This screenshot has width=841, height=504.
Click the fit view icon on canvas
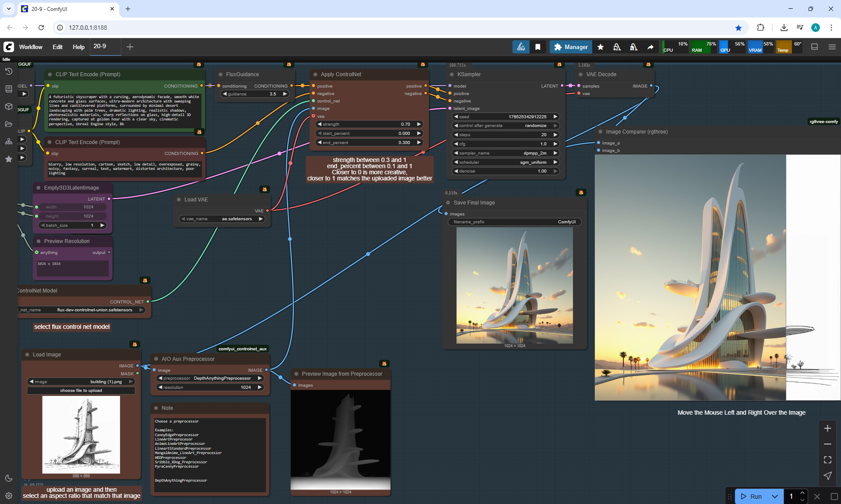(x=827, y=460)
